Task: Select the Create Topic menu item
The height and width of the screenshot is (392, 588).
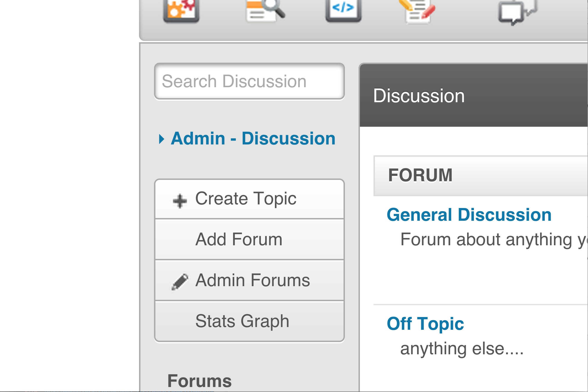Action: [246, 199]
